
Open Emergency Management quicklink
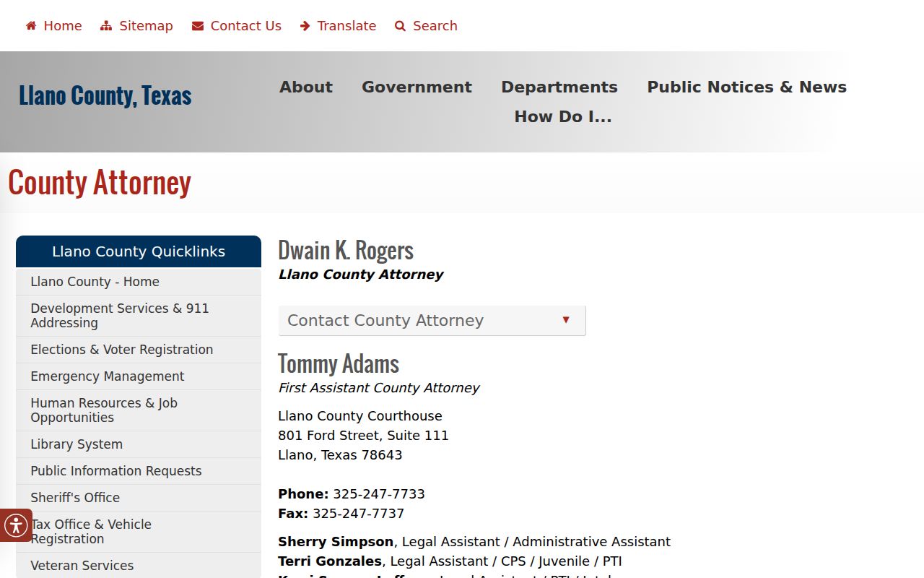pyautogui.click(x=139, y=376)
